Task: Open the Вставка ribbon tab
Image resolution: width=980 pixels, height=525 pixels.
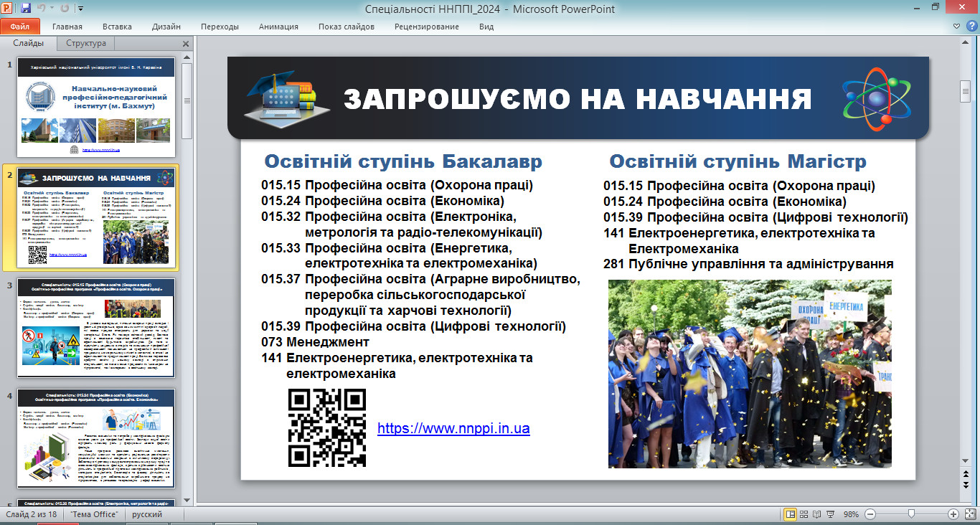Action: [x=117, y=27]
